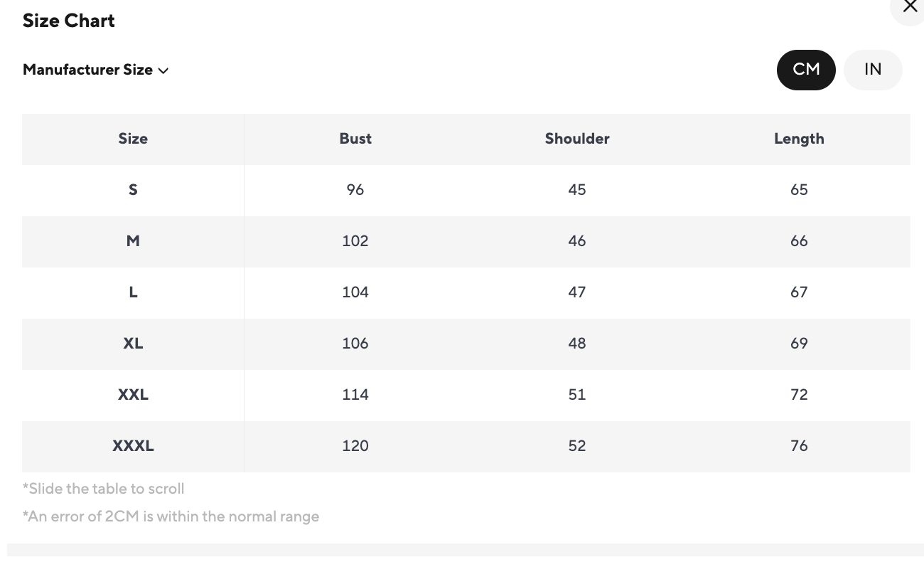Image resolution: width=924 pixels, height=562 pixels.
Task: Click the Size Chart title
Action: point(69,21)
